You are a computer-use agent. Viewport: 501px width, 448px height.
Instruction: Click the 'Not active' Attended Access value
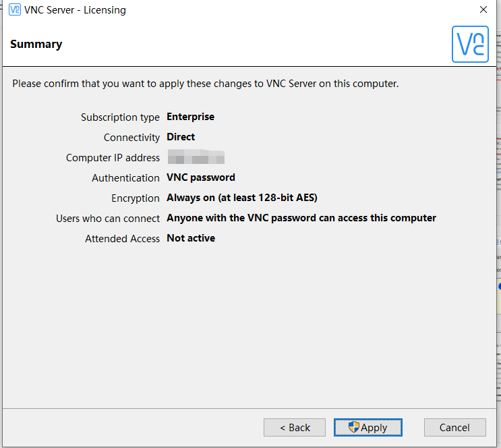pos(190,238)
